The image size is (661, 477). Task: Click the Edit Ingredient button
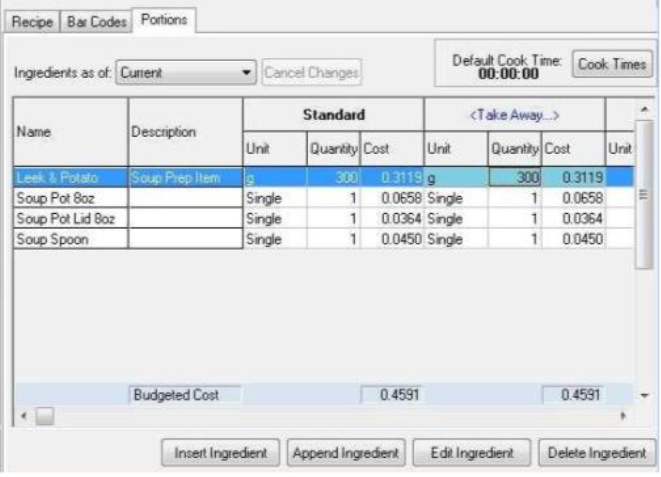[471, 453]
